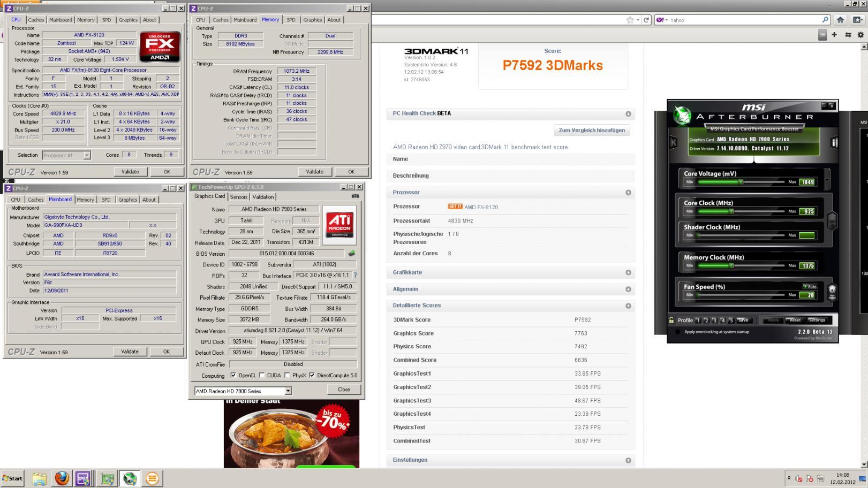
Task: Click Validate in the CPU-Z CPU window
Action: click(130, 172)
